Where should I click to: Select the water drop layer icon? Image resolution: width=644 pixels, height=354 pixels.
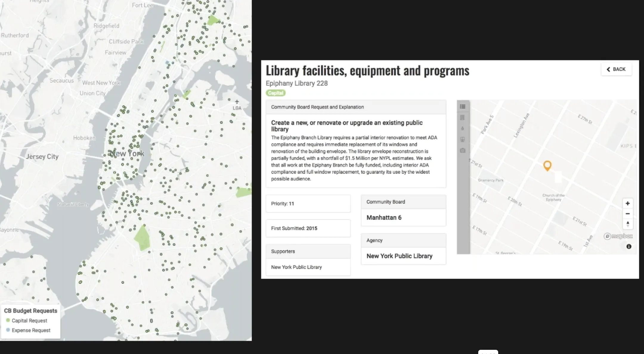(x=462, y=128)
